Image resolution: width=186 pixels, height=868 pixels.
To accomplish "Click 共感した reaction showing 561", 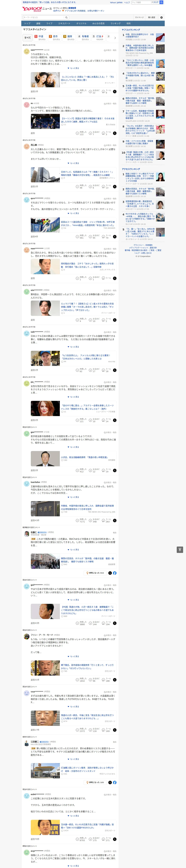I will pyautogui.click(x=81, y=237).
